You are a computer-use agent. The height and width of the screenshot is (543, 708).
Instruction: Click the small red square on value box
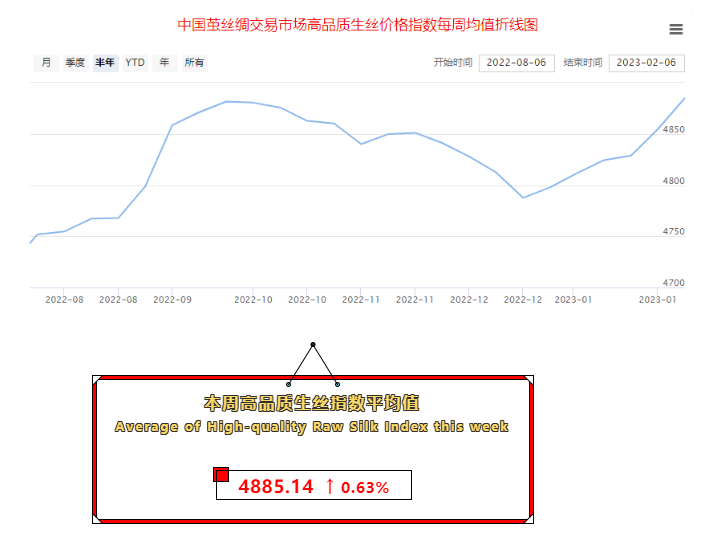point(222,474)
